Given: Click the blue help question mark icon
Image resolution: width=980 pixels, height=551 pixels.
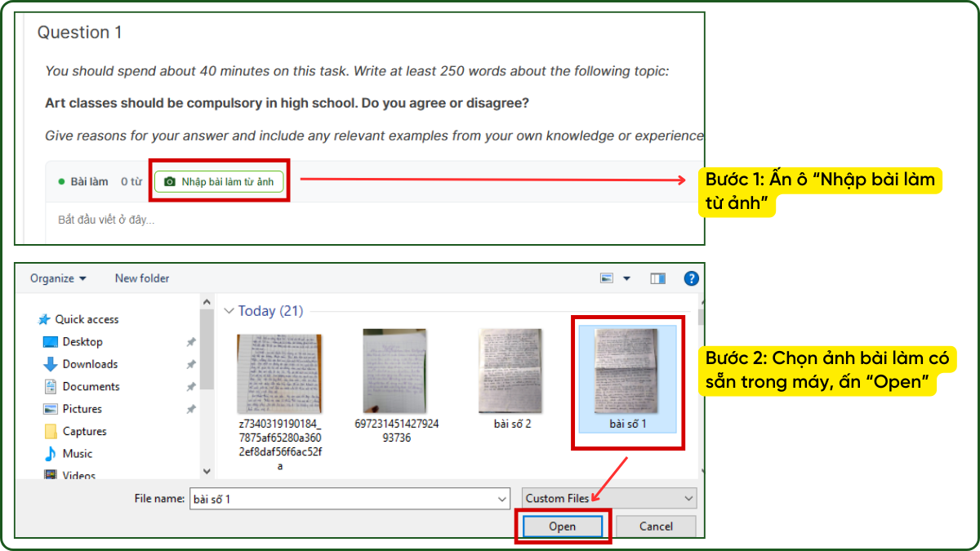Looking at the screenshot, I should click(x=691, y=278).
